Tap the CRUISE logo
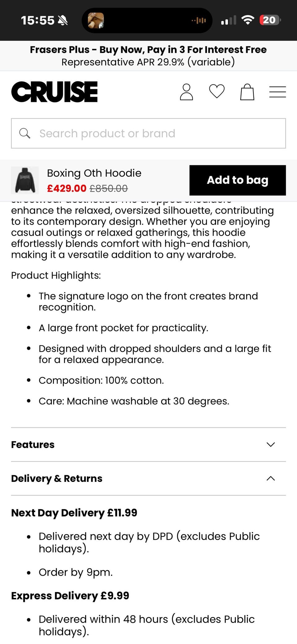Viewport: 297px width, 644px height. coord(54,92)
